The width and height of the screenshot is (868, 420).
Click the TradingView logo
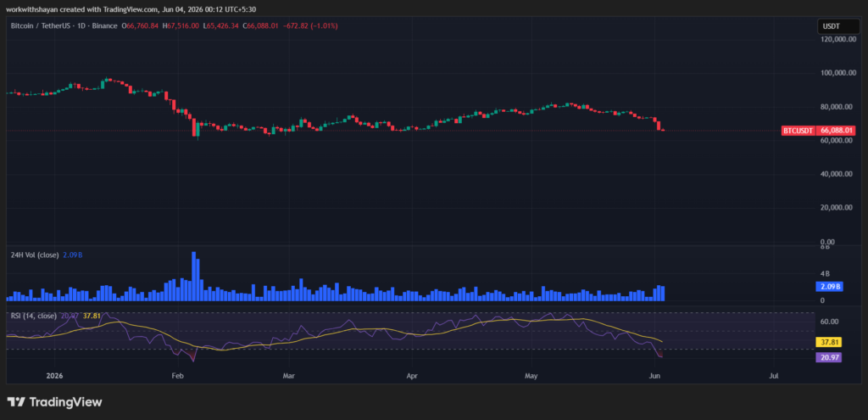(x=54, y=402)
